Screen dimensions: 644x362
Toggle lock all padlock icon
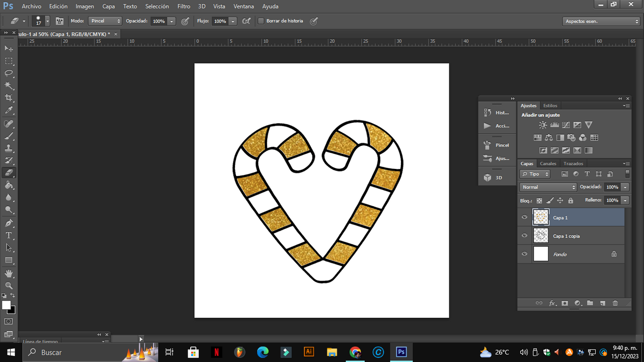pyautogui.click(x=571, y=200)
